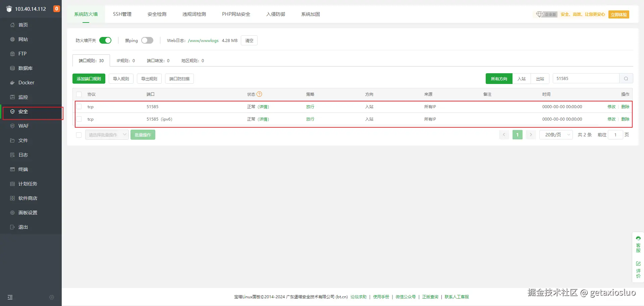
Task: Open the 客服 customer service widget
Action: click(638, 244)
